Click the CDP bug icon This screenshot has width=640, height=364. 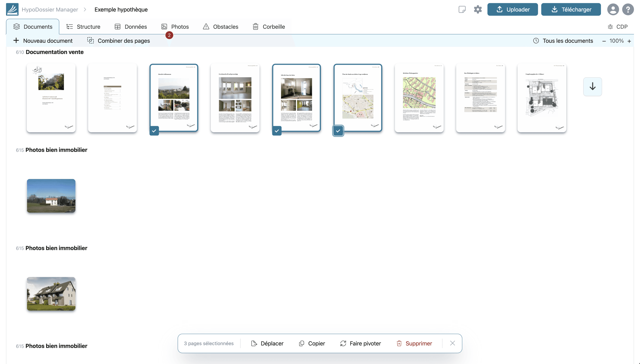click(x=610, y=27)
